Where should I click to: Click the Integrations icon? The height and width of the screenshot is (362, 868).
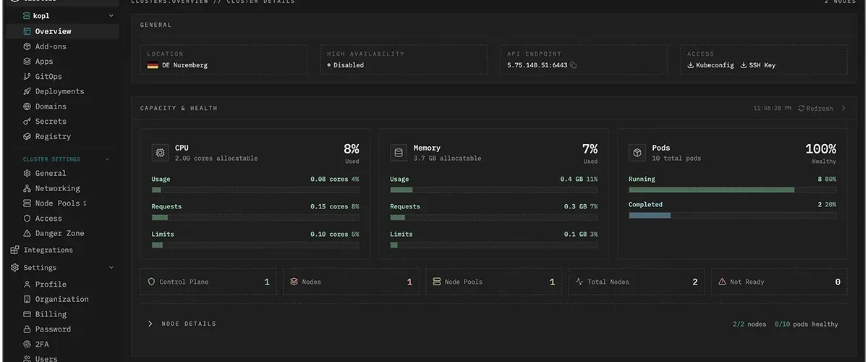coord(15,250)
